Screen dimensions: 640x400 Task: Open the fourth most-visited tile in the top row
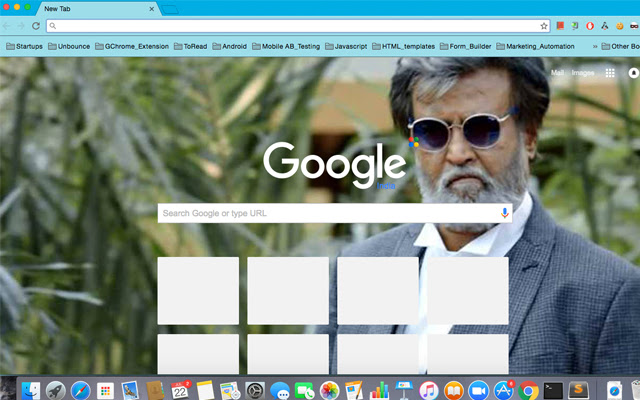pos(468,291)
